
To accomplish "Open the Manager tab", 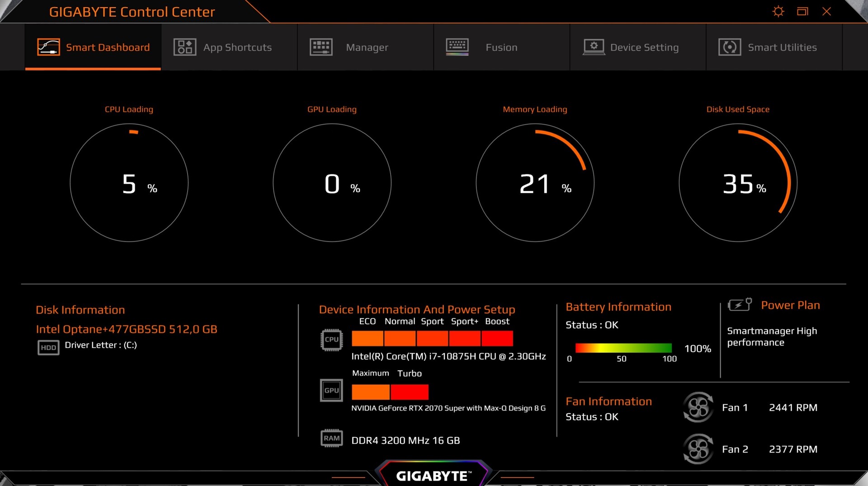I will pyautogui.click(x=365, y=47).
